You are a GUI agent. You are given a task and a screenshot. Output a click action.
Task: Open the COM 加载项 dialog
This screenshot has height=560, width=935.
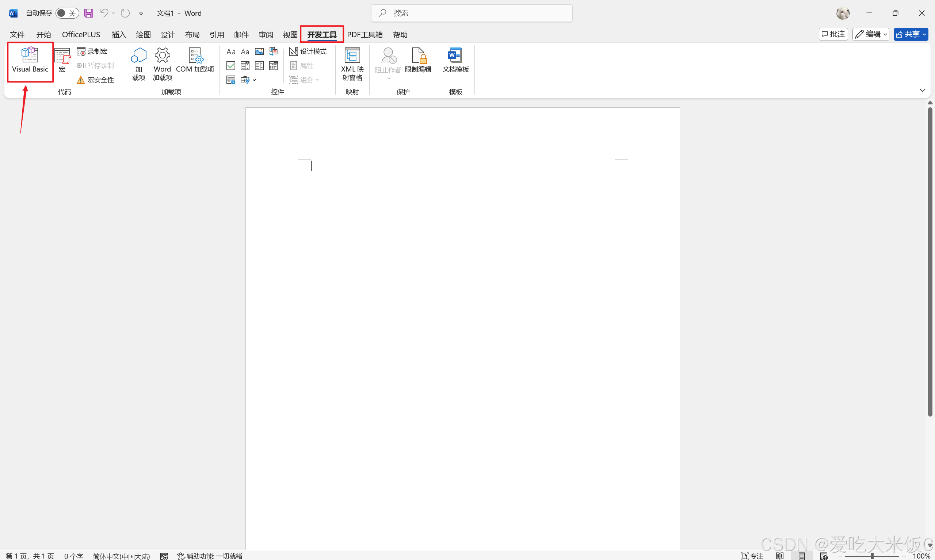pyautogui.click(x=195, y=60)
